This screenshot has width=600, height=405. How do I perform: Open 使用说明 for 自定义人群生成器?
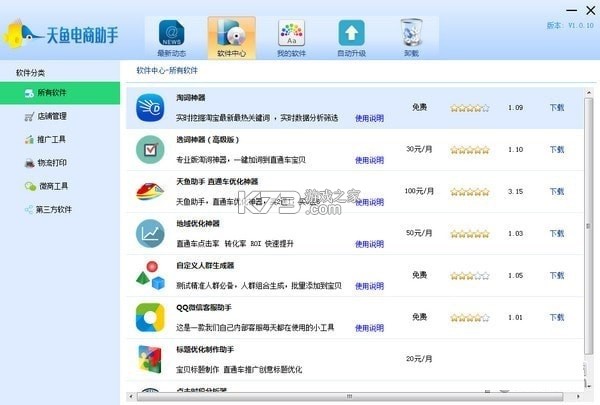[369, 286]
